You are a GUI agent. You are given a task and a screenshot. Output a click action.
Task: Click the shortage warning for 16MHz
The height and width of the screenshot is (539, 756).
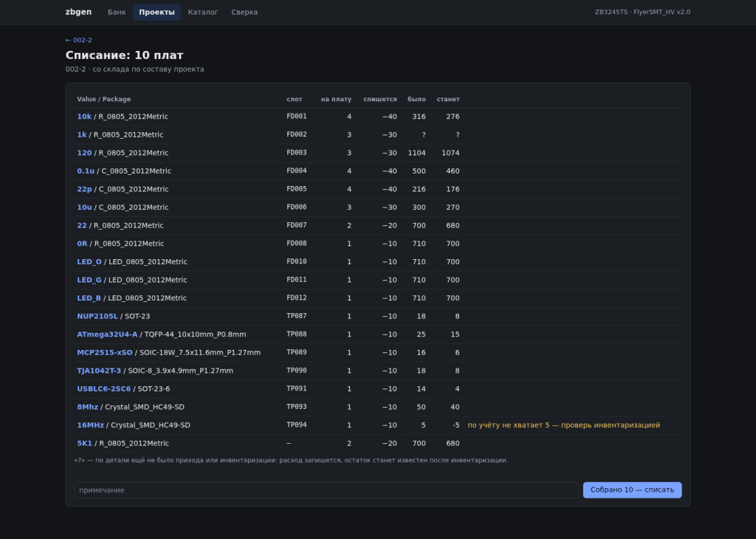coord(563,425)
